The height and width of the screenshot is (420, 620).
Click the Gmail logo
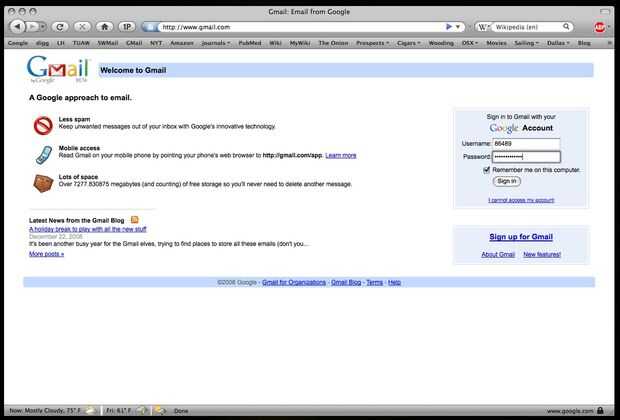click(x=58, y=69)
